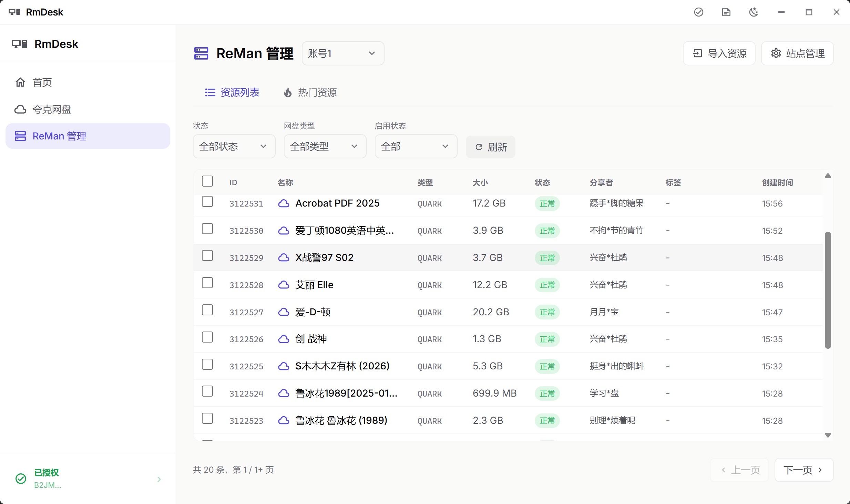This screenshot has width=850, height=504.
Task: Click the ReMan 管理 server icon in header
Action: coord(201,53)
